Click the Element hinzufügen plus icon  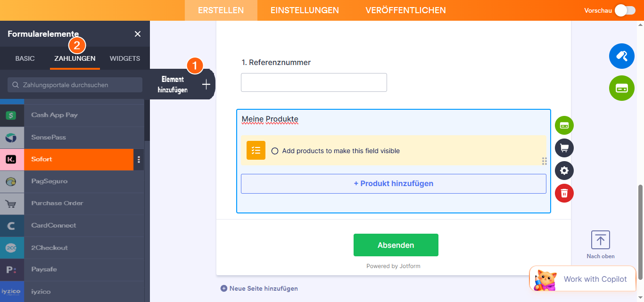pyautogui.click(x=206, y=84)
